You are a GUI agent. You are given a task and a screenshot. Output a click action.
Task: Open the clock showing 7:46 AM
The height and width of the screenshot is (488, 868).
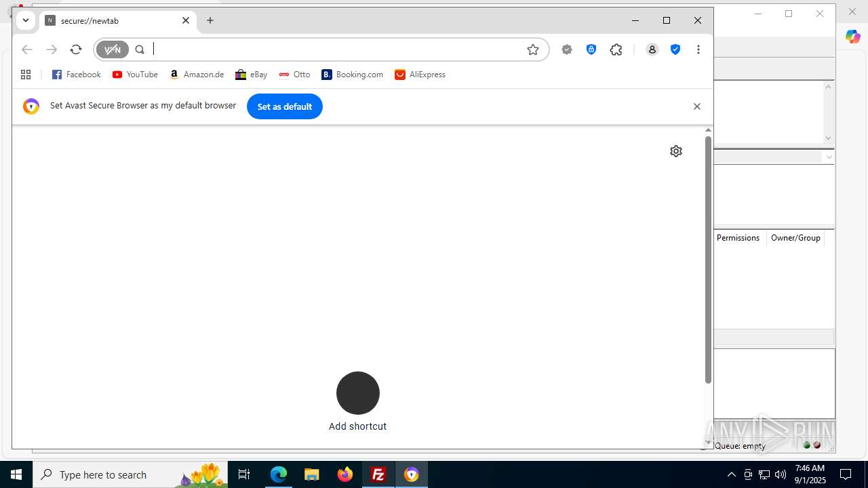810,474
